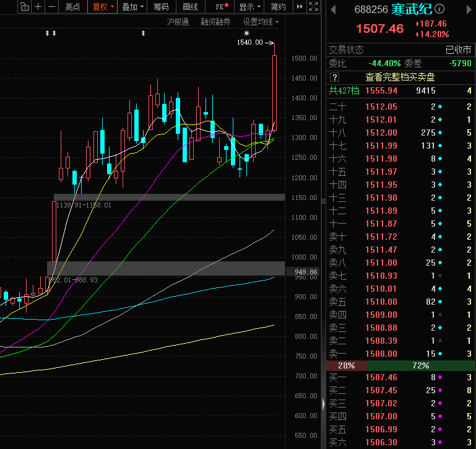Viewport: 476px width, 449px height.
Task: Select 十八 price 1512.00
Action: (x=381, y=133)
